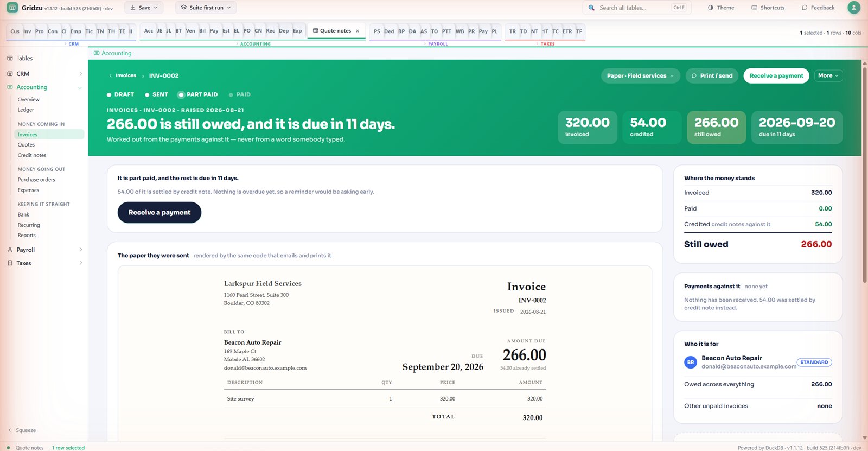Open the Suite first run dropdown
This screenshot has height=451, width=868.
pyautogui.click(x=206, y=8)
